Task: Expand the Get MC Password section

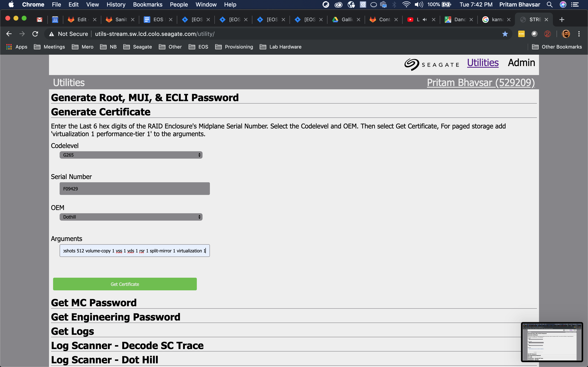Action: tap(94, 302)
